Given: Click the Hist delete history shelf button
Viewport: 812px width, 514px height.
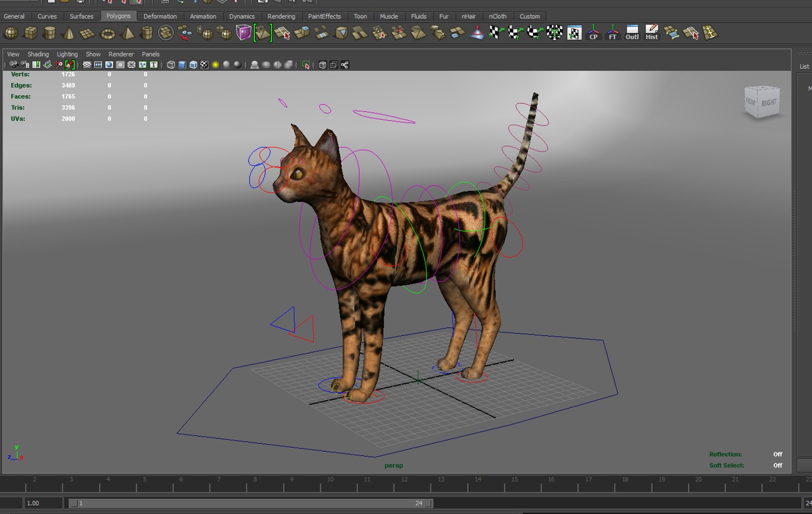Looking at the screenshot, I should pos(652,33).
